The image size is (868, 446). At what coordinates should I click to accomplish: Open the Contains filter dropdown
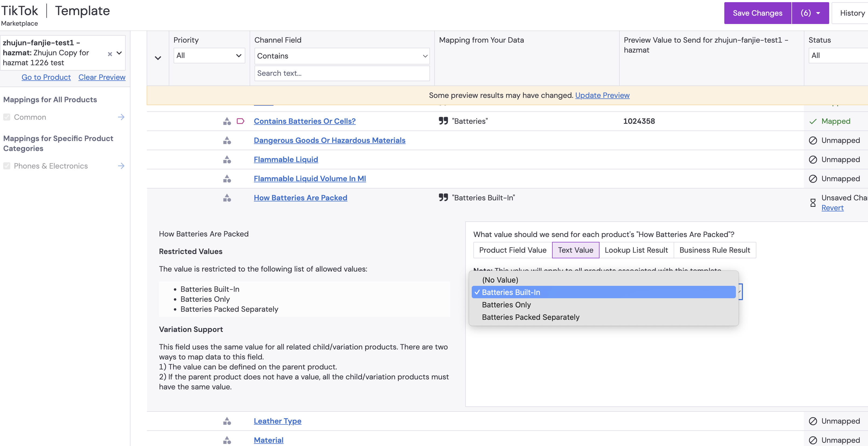(342, 56)
